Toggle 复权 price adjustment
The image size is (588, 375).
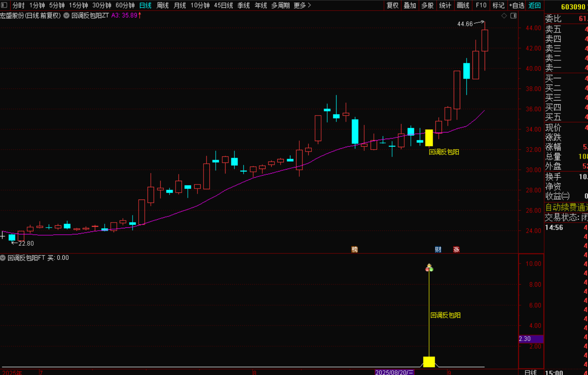point(393,5)
